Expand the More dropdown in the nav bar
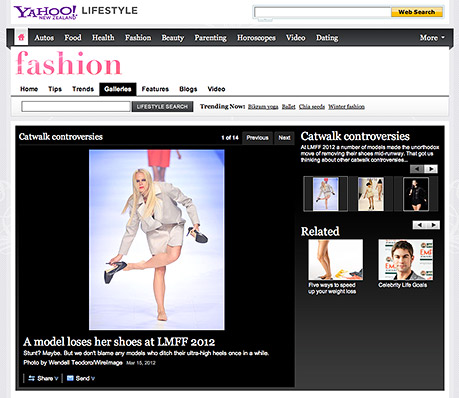 tap(432, 38)
